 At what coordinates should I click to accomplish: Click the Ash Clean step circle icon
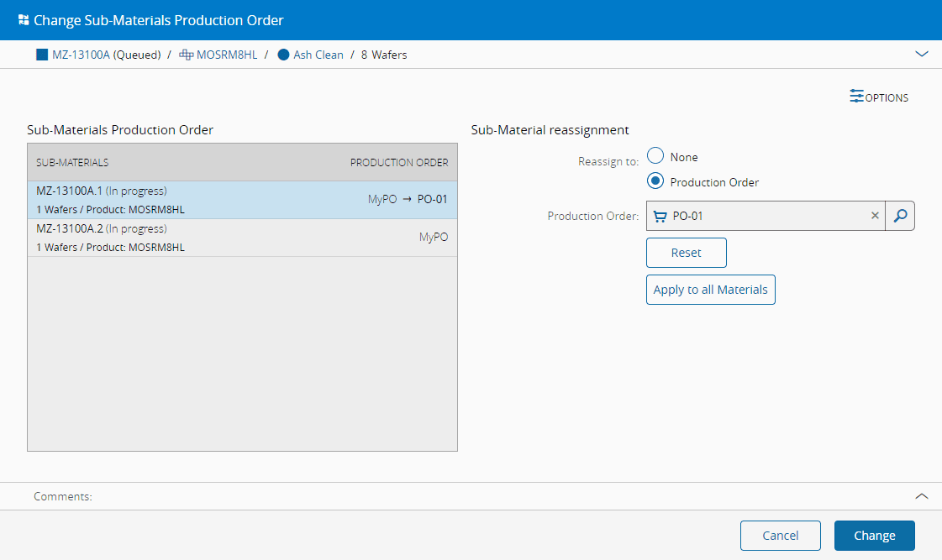pos(283,55)
